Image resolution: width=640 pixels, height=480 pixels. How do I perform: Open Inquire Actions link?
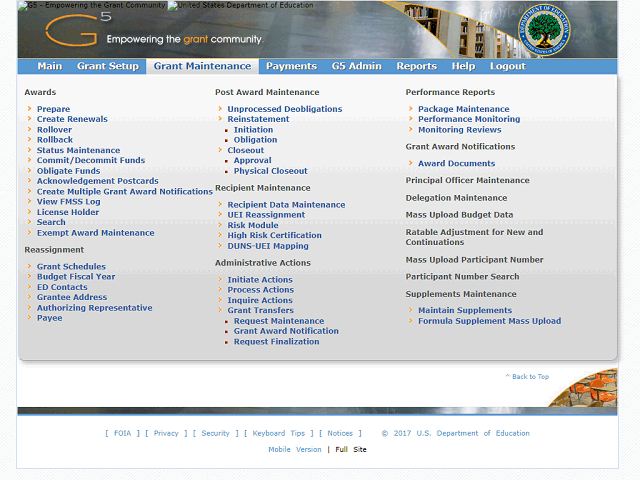coord(260,300)
